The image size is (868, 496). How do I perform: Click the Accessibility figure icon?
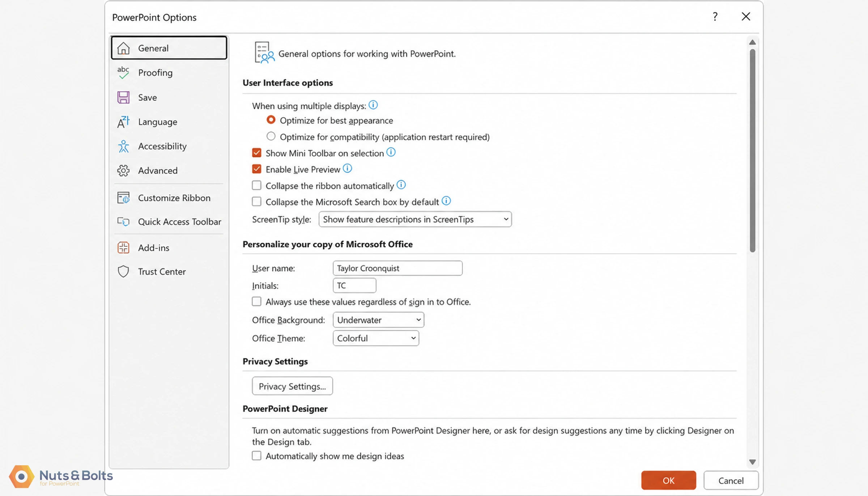coord(123,146)
